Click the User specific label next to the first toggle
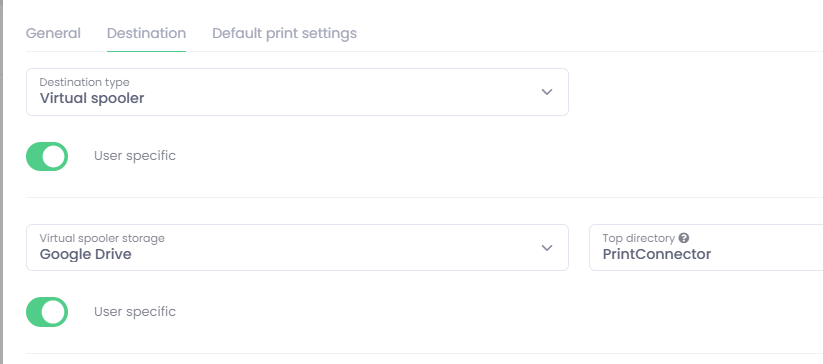823x364 pixels. [135, 156]
